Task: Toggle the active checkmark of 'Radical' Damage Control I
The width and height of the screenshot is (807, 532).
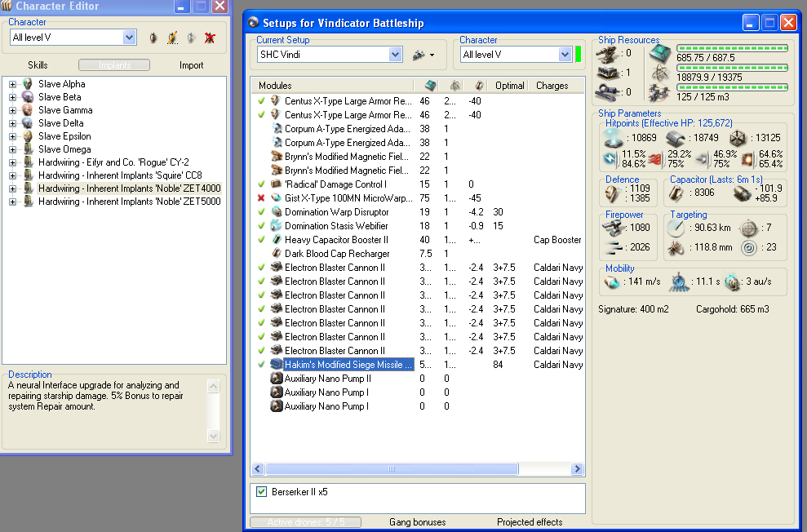Action: (x=261, y=184)
